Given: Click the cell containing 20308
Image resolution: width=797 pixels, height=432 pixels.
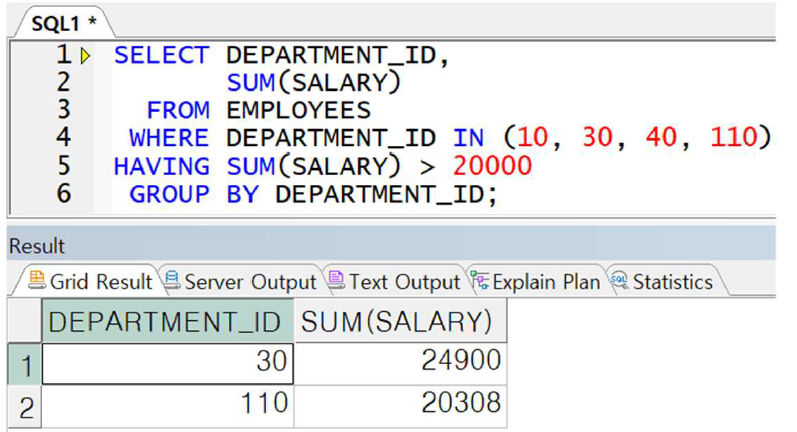Looking at the screenshot, I should pyautogui.click(x=400, y=407).
